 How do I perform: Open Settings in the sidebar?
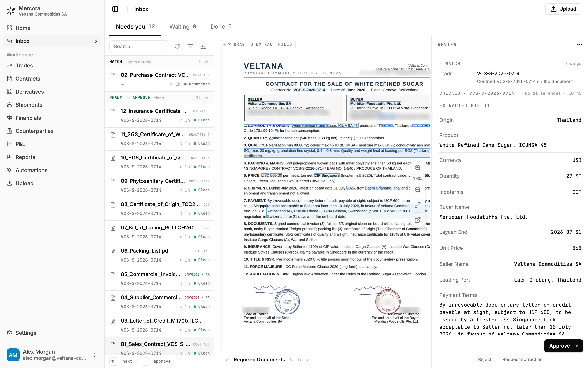[52, 333]
